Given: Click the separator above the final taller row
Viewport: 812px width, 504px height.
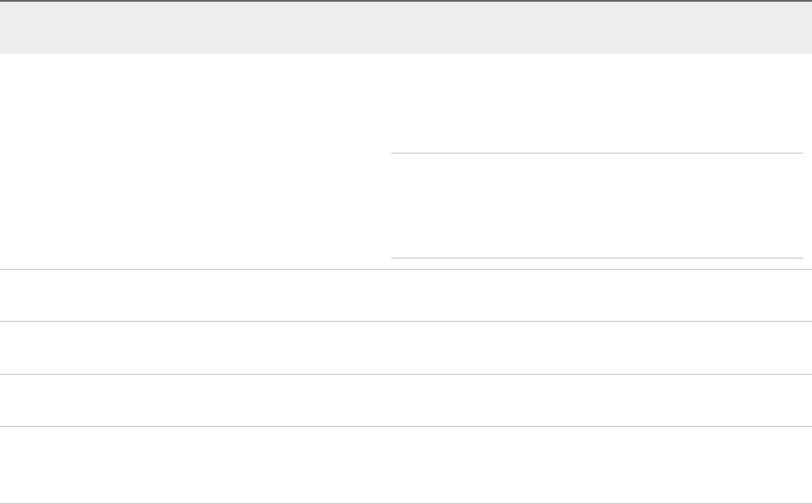Looking at the screenshot, I should pos(406,426).
